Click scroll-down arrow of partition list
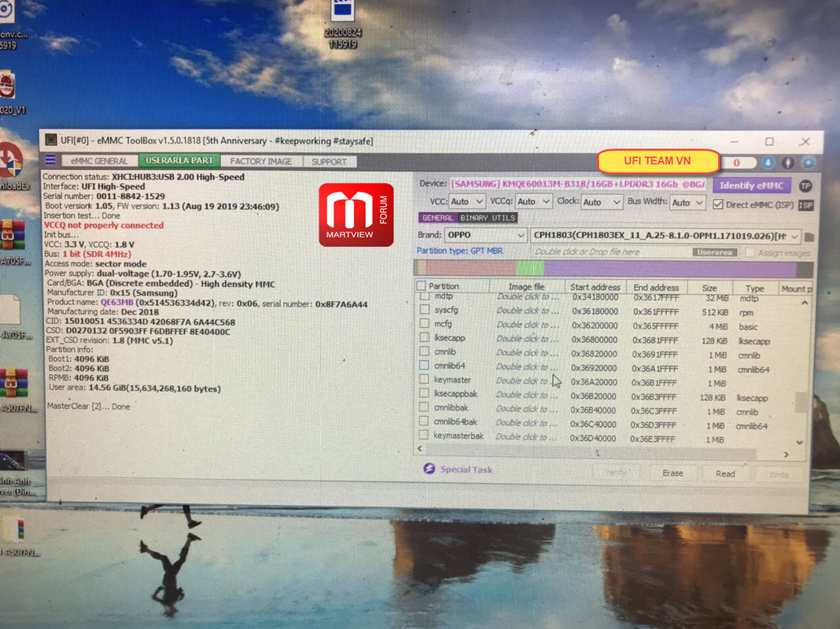Image resolution: width=840 pixels, height=629 pixels. (800, 443)
